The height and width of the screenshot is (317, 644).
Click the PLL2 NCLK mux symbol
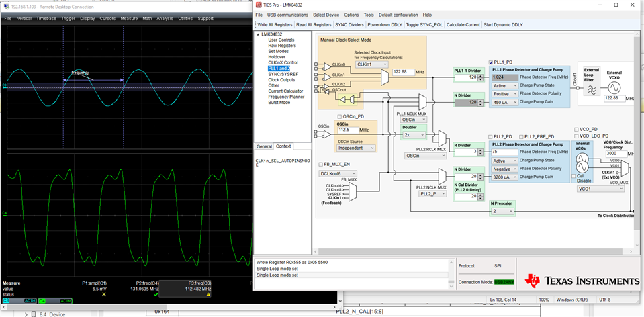pos(442,176)
